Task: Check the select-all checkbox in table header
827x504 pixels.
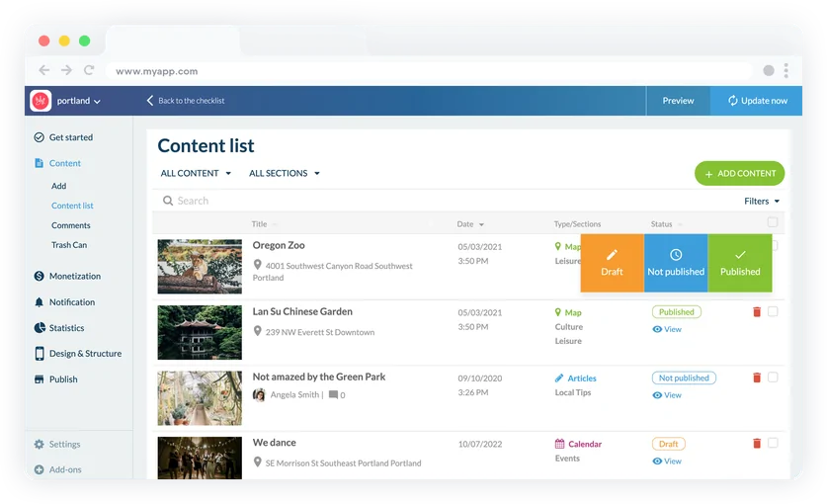Action: (773, 222)
